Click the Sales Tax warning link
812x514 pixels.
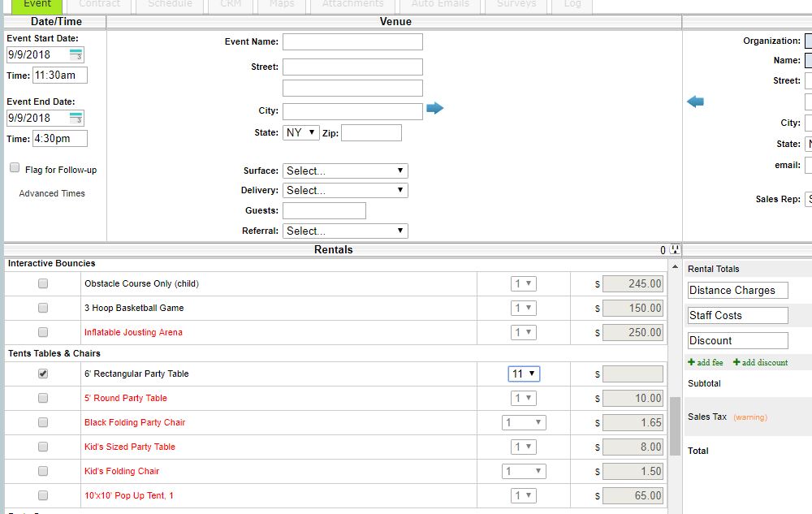(749, 417)
